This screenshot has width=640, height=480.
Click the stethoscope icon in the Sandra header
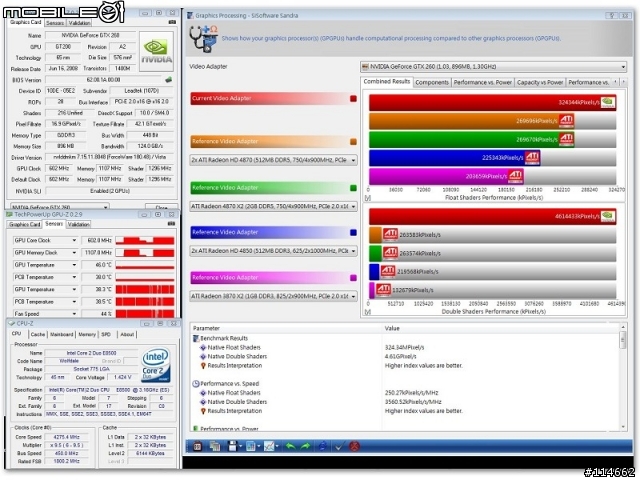coord(203,39)
